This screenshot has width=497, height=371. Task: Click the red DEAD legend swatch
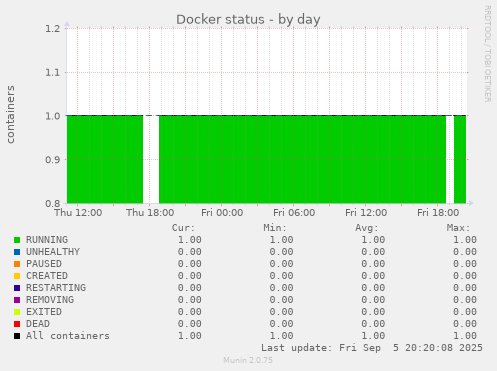click(x=17, y=324)
